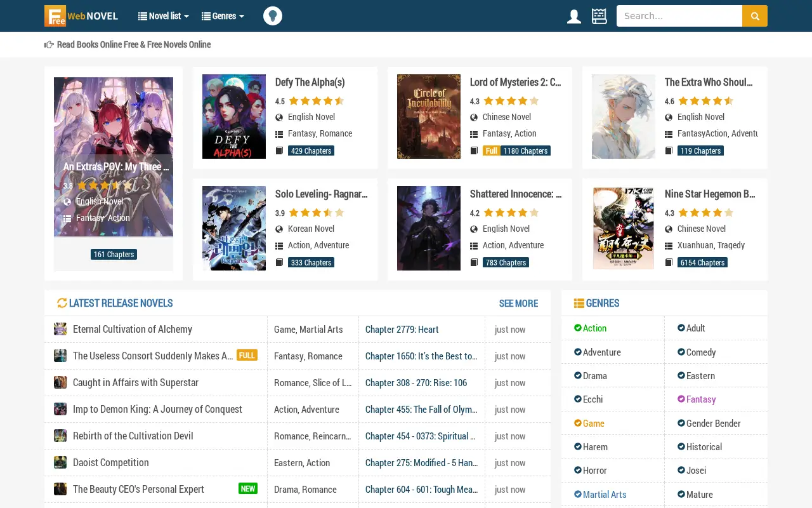
Task: Select the Harem genre
Action: 591,446
